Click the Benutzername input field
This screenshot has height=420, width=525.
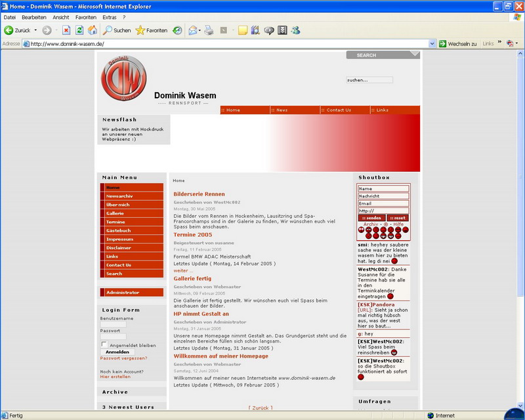pyautogui.click(x=113, y=324)
